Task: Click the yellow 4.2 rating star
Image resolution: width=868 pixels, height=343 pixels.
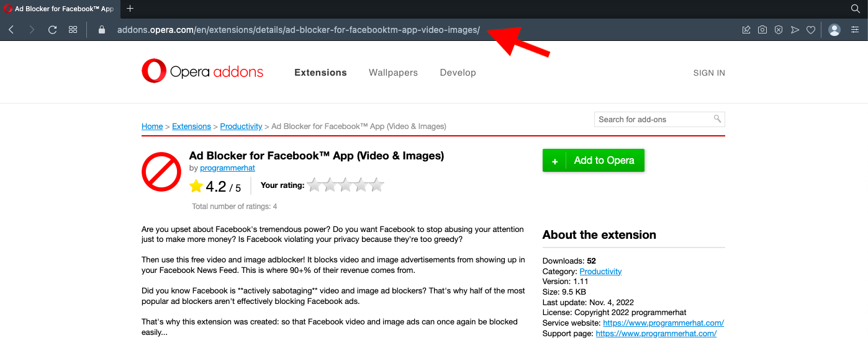Action: 196,186
